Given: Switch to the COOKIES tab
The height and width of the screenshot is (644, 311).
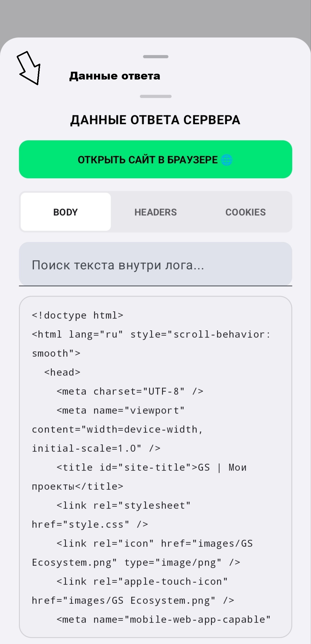Looking at the screenshot, I should coord(246,212).
